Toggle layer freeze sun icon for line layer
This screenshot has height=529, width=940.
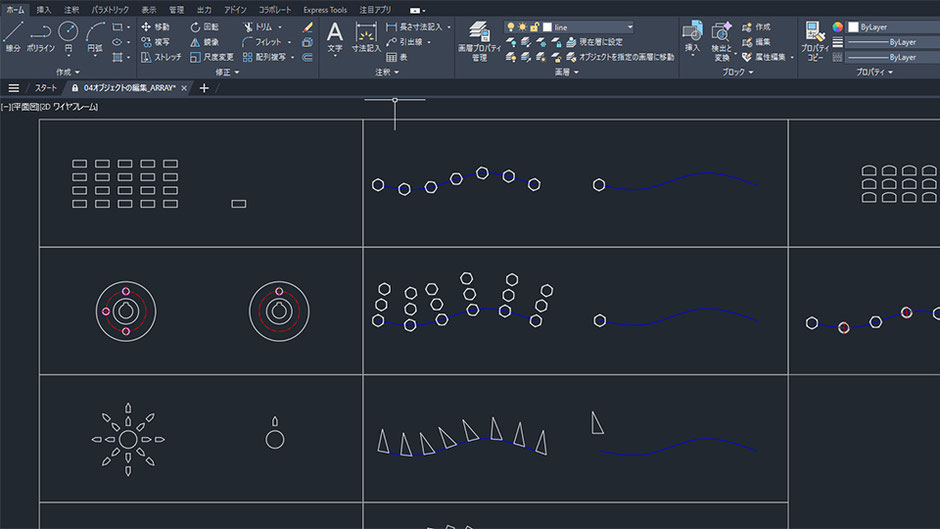(x=522, y=27)
